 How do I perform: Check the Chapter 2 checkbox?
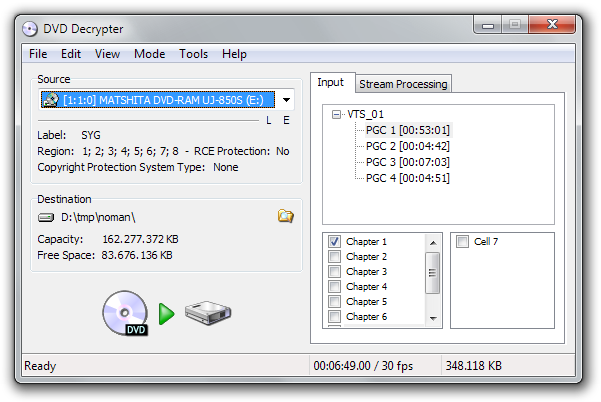334,256
